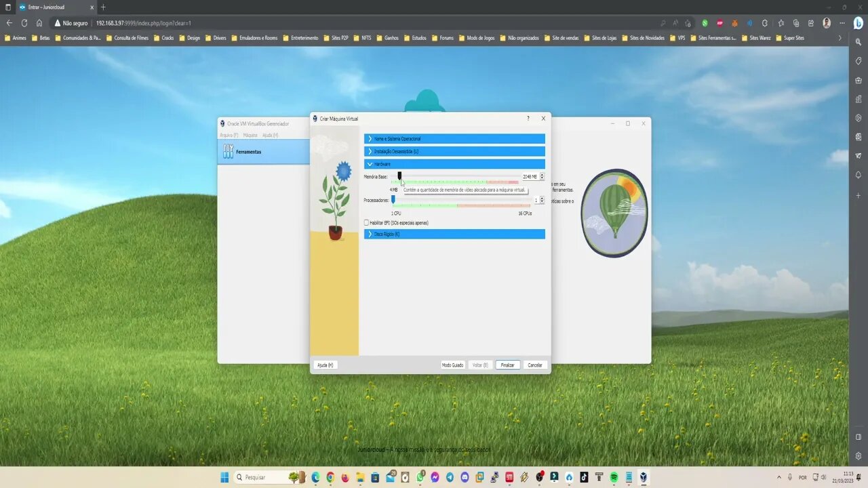Click the Edge sidebar shopping tag icon
This screenshot has height=488, width=868.
859,61
